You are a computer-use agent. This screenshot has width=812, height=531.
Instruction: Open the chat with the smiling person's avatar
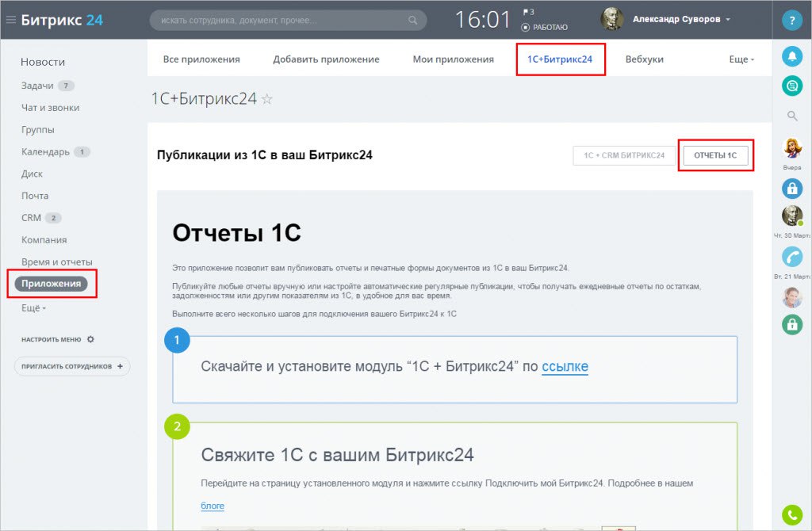coord(792,297)
